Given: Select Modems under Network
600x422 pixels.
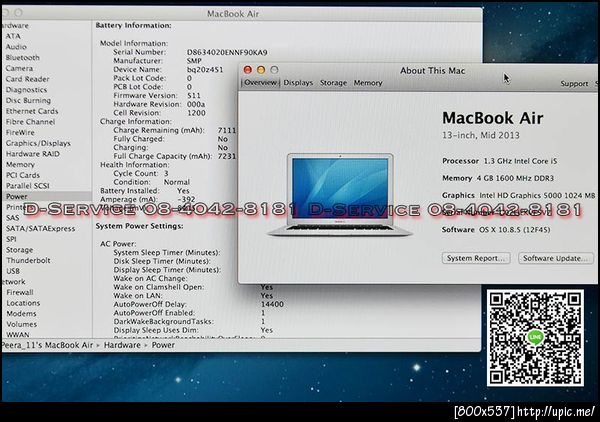Looking at the screenshot, I should [x=21, y=314].
